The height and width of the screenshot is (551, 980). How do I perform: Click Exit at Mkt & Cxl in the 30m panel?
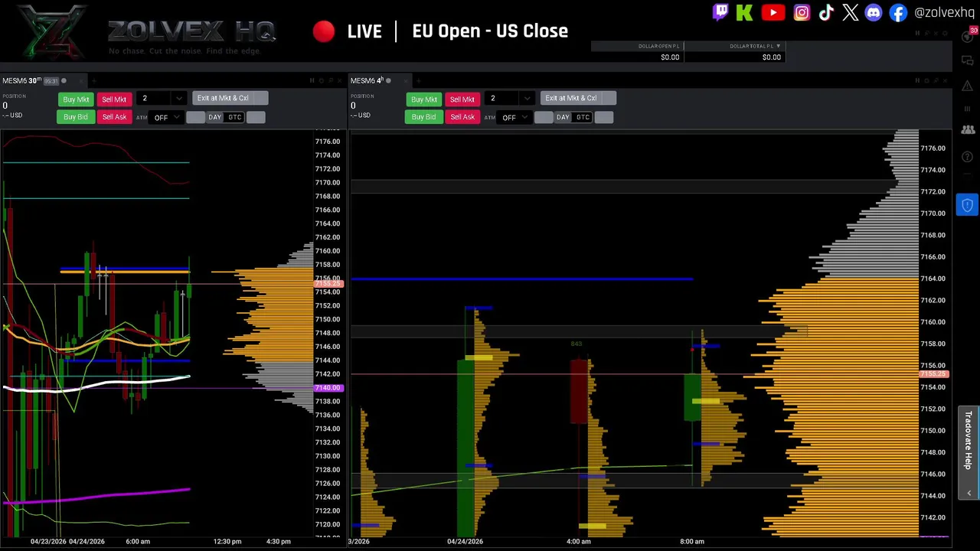point(223,98)
